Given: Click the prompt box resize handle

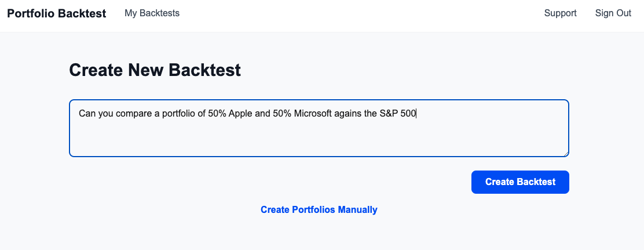Looking at the screenshot, I should (x=565, y=153).
